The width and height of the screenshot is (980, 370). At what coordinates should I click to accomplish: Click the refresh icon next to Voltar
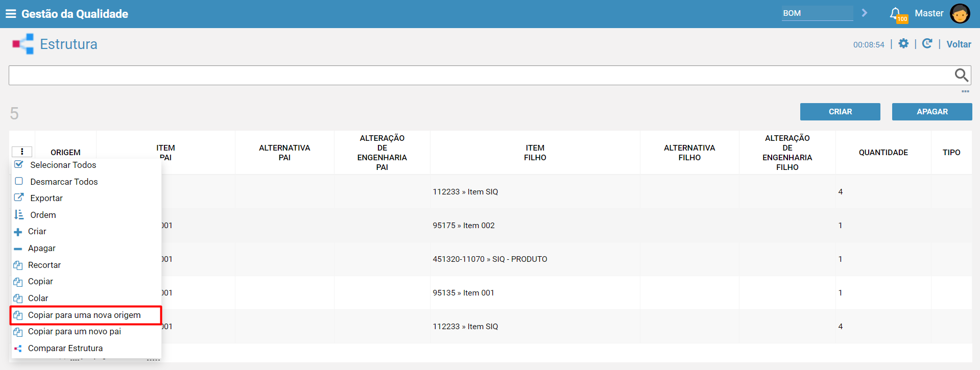(927, 44)
